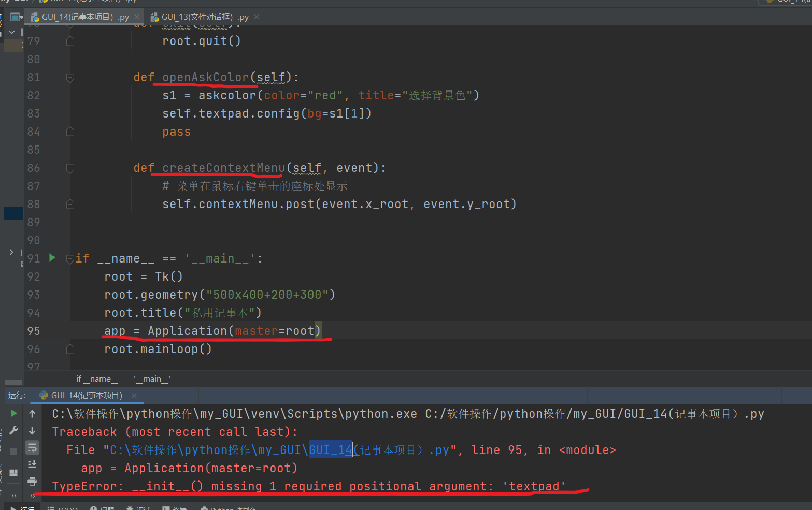The width and height of the screenshot is (812, 510).
Task: Click Python file icon on GUI_13 editor tab
Action: (x=154, y=18)
